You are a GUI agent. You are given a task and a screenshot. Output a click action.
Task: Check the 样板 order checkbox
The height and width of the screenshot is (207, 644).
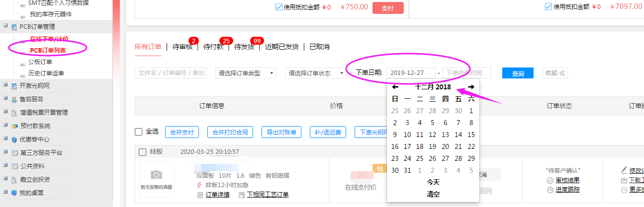click(142, 152)
